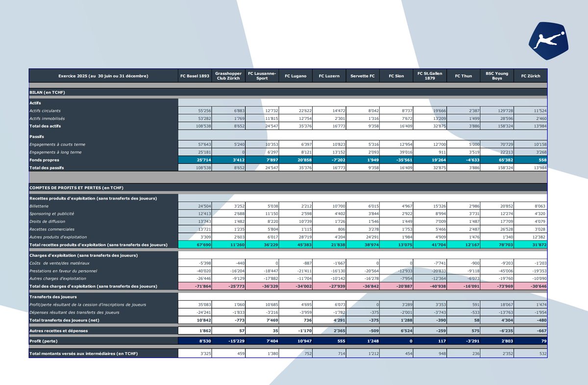
Task: Select the FC Luzern column header
Action: (329, 76)
